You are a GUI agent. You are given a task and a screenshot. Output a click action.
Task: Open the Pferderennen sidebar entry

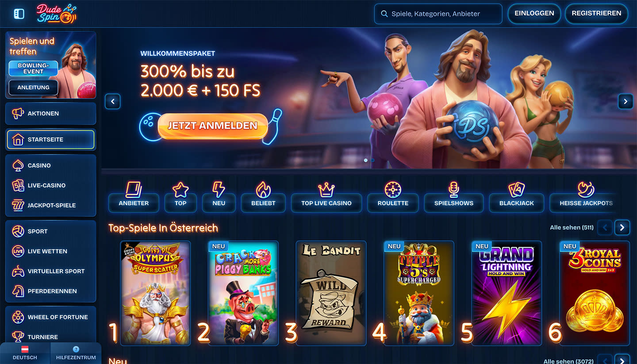pyautogui.click(x=51, y=291)
